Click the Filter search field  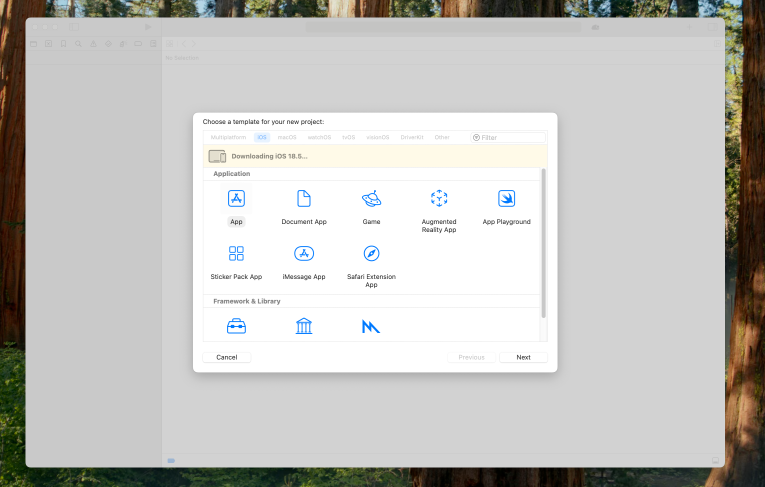point(512,137)
